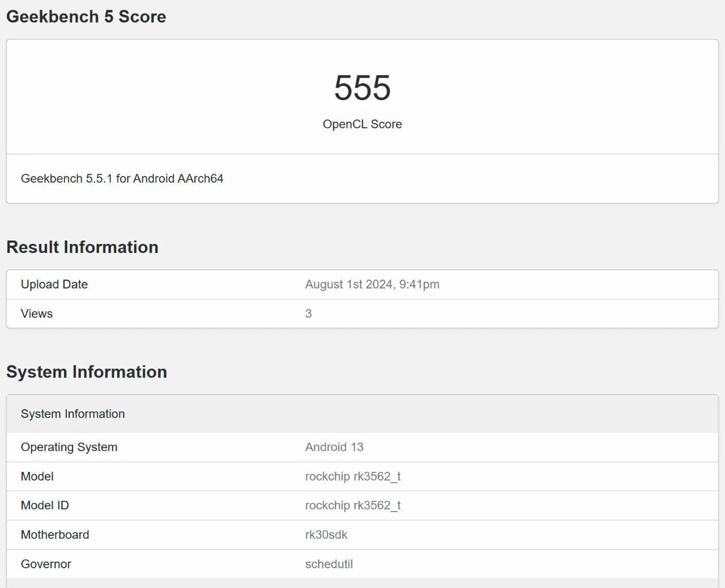Click the OpenCL Score label
The height and width of the screenshot is (588, 725).
point(362,125)
